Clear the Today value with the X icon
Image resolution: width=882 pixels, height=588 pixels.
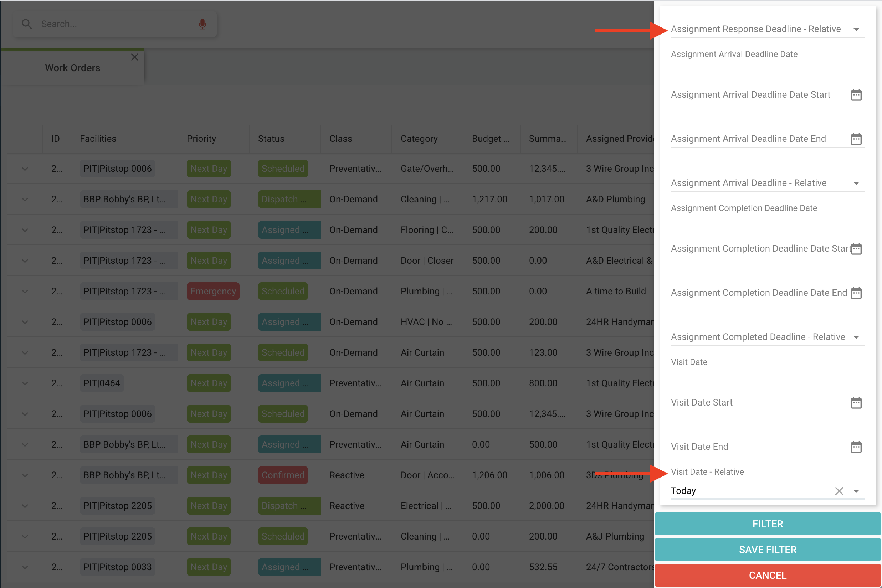click(x=839, y=490)
